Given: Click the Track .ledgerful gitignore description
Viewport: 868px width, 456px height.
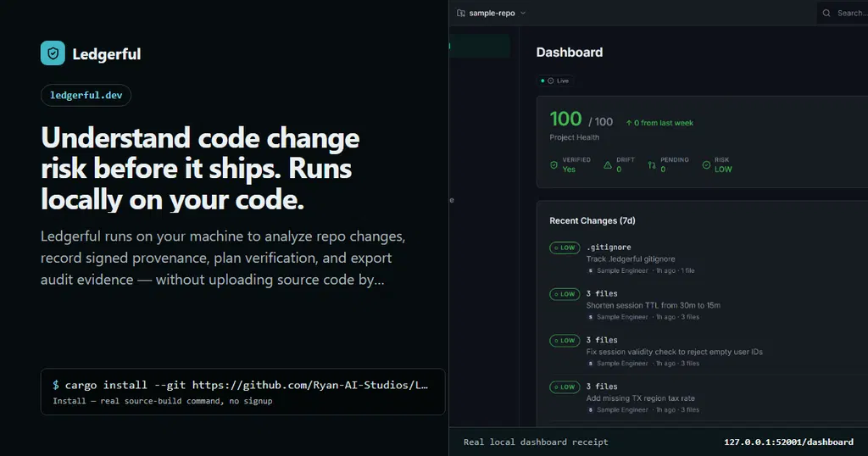Looking at the screenshot, I should [x=631, y=259].
